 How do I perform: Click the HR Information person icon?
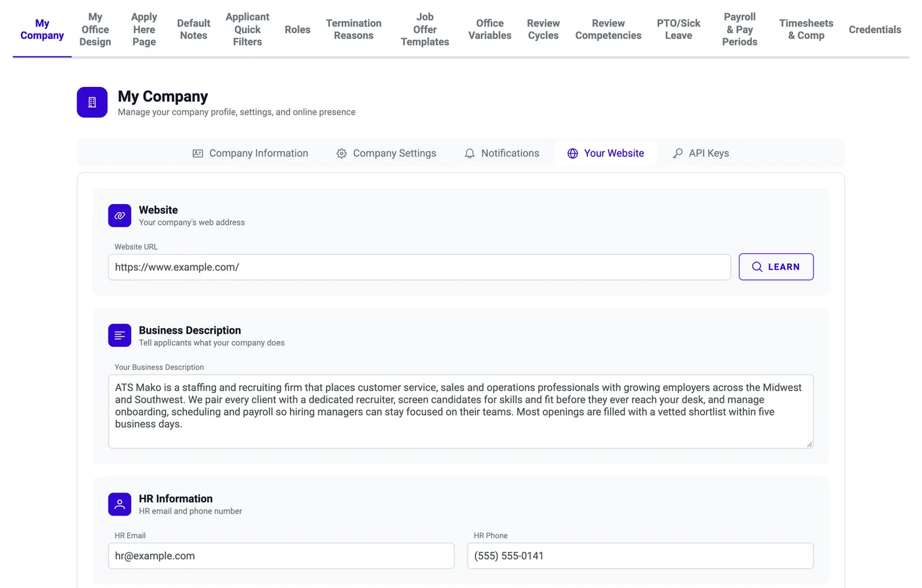pyautogui.click(x=120, y=504)
